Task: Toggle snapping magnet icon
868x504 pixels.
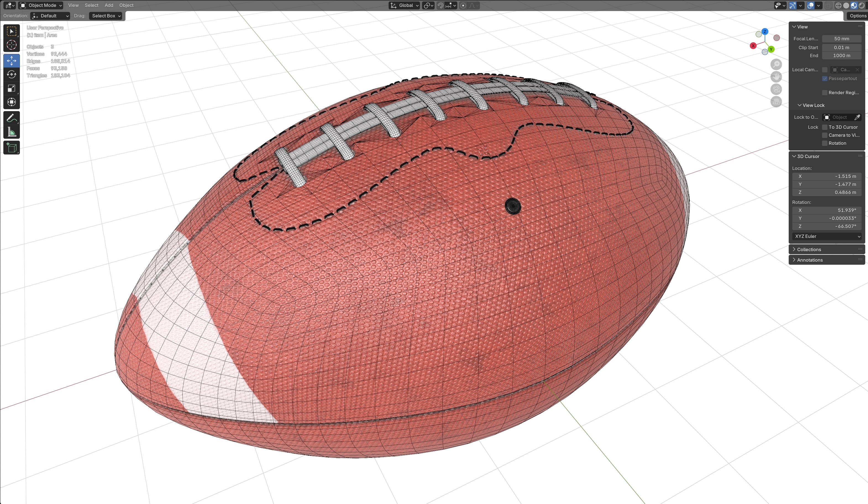Action: [x=440, y=6]
